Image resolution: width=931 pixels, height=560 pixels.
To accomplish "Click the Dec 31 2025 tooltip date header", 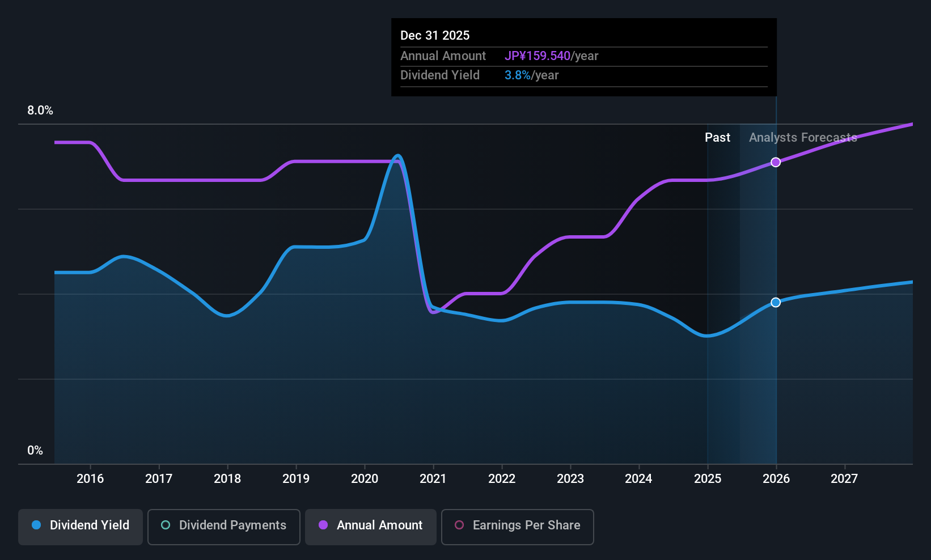I will click(435, 35).
